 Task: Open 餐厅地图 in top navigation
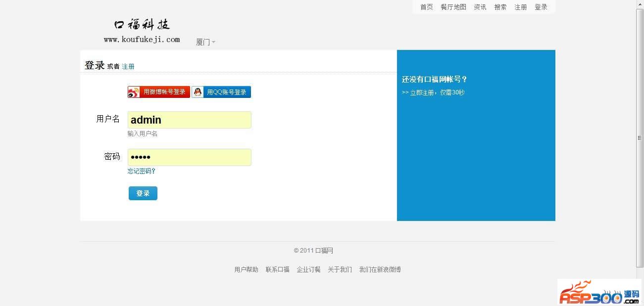coord(453,7)
